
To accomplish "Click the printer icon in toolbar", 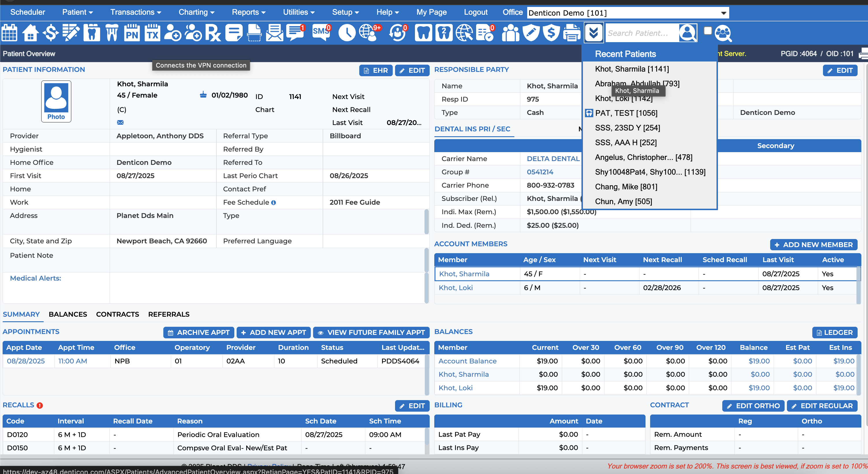I will tap(572, 33).
